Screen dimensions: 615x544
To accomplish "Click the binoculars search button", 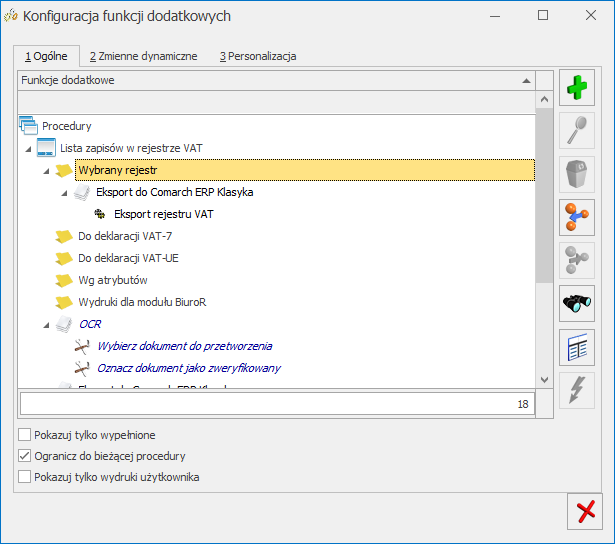I will pyautogui.click(x=576, y=304).
